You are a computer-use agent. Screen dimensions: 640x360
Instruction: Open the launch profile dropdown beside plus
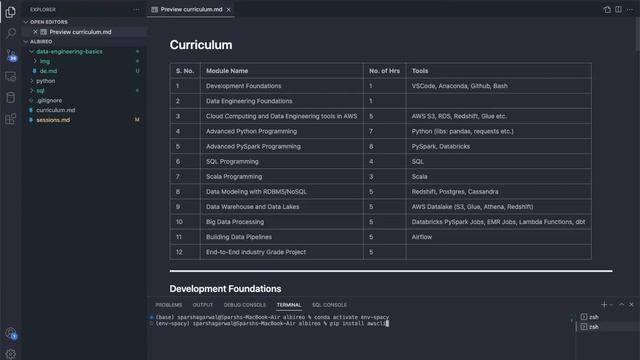point(611,305)
